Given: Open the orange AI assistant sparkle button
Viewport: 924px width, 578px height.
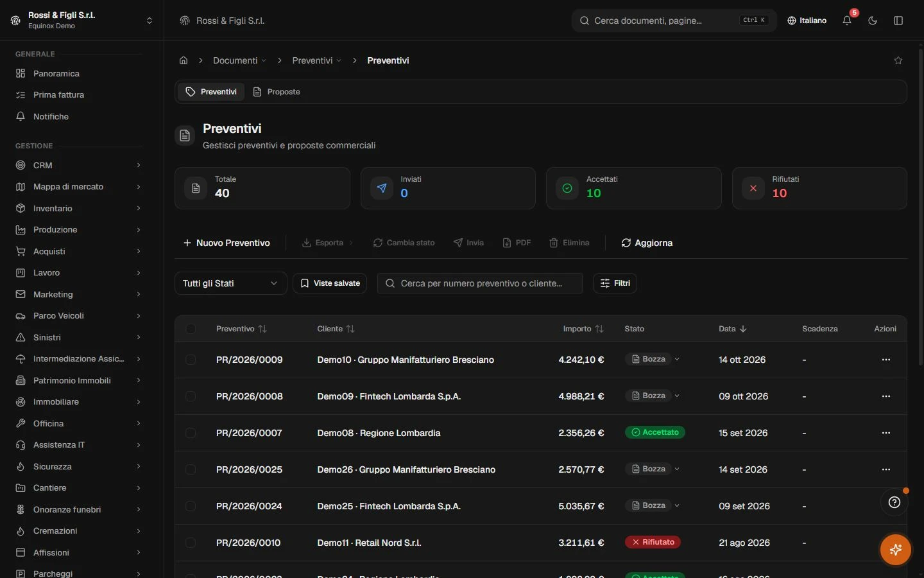Looking at the screenshot, I should click(896, 550).
